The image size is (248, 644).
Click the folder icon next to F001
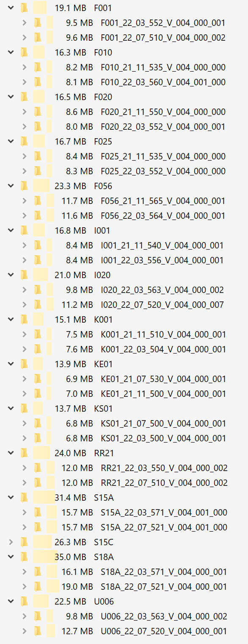[24, 8]
